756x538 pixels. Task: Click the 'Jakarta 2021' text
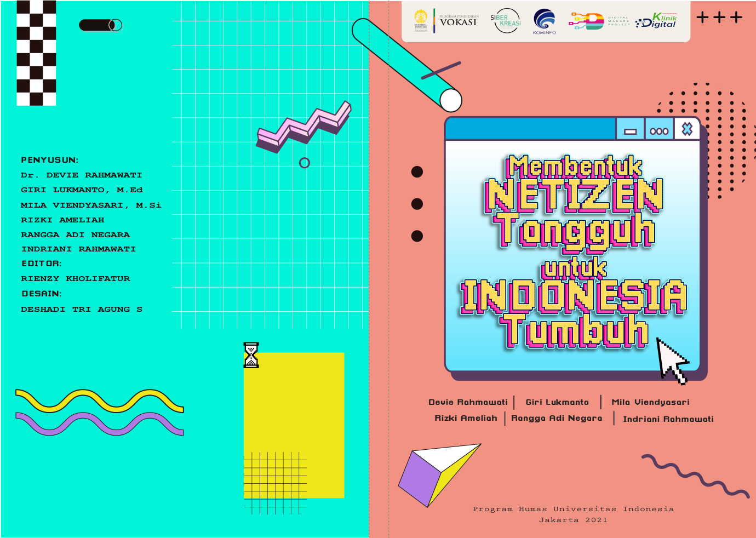pos(574,520)
